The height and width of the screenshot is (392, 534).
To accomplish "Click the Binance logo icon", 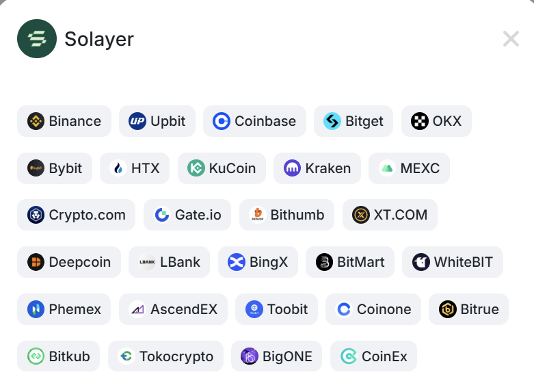I will [x=36, y=121].
